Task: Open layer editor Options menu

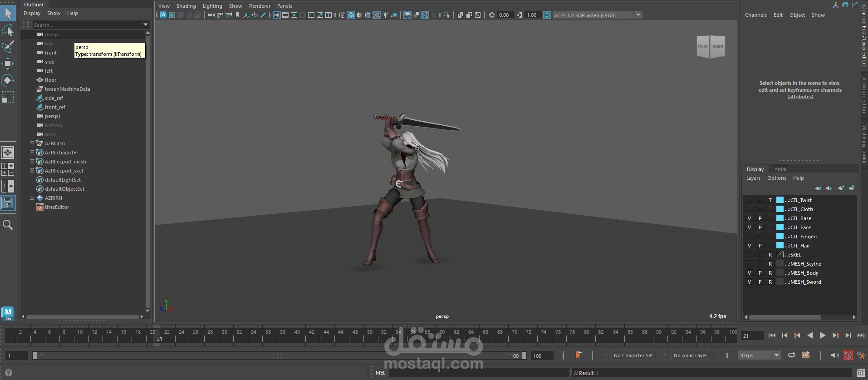Action: click(776, 178)
